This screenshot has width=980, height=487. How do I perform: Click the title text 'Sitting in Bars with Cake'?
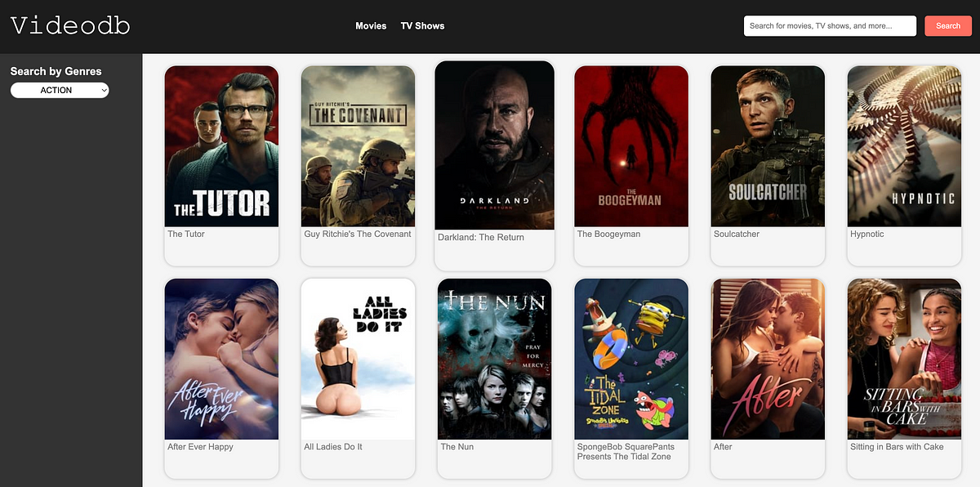[x=897, y=447]
